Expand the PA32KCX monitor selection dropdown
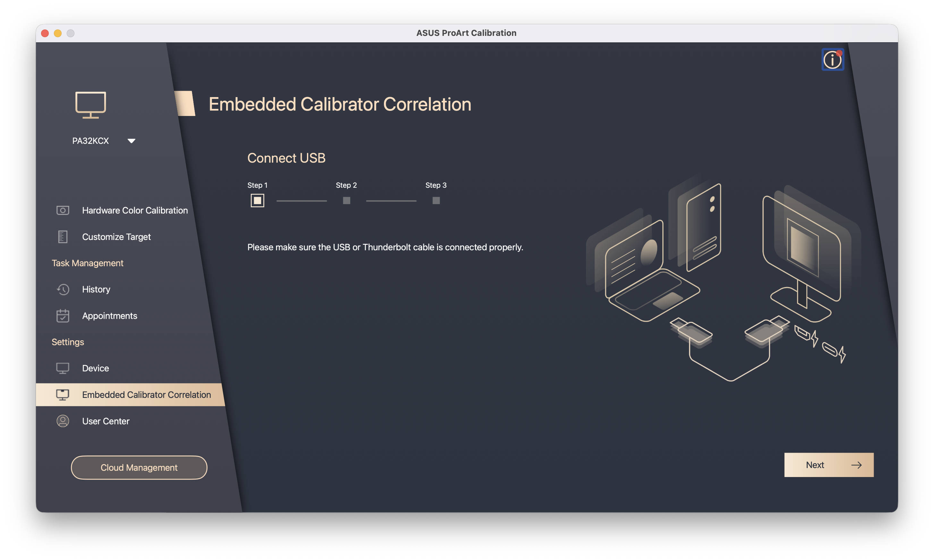 [x=132, y=140]
